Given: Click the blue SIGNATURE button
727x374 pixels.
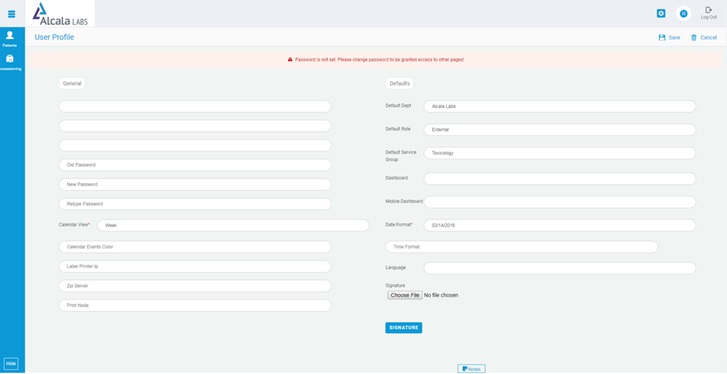Looking at the screenshot, I should pos(403,328).
